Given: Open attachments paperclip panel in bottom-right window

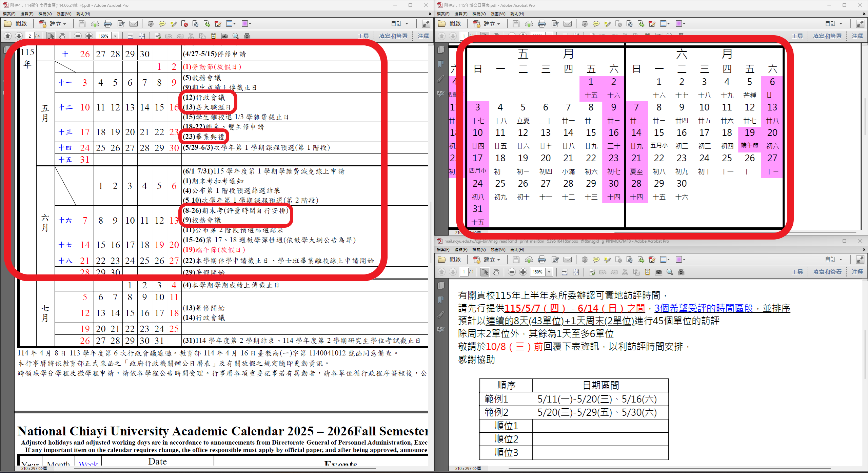Looking at the screenshot, I should (441, 315).
